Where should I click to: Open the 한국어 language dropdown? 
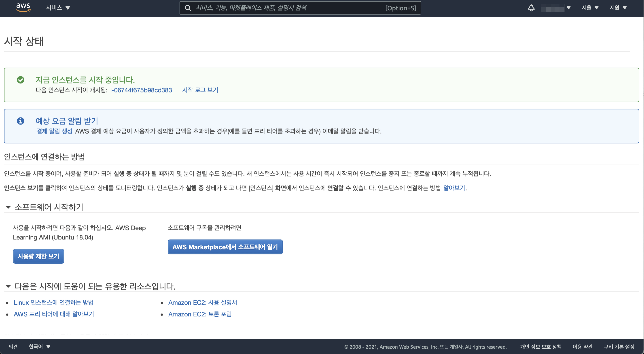click(40, 346)
